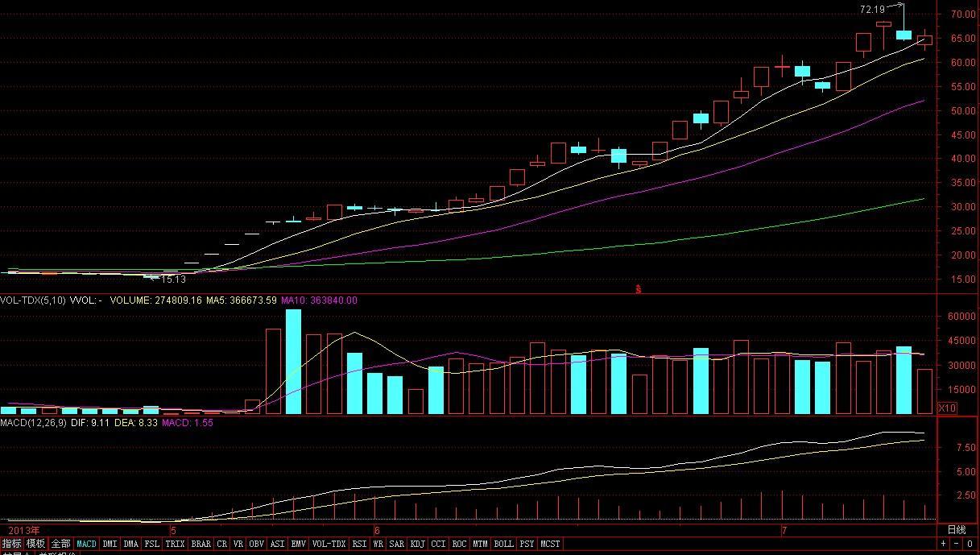Click the 72.19 high price label
The image size is (980, 555).
872,10
